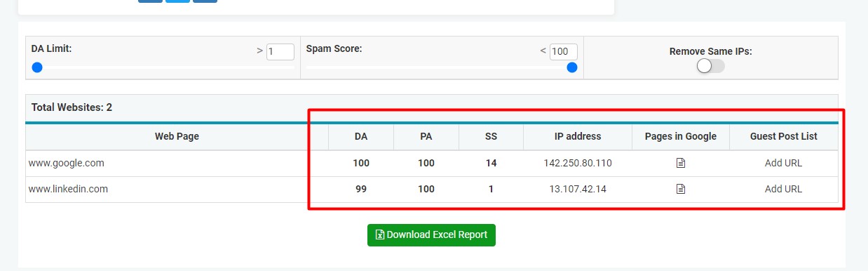Focus the DA Limit number field

(x=280, y=51)
